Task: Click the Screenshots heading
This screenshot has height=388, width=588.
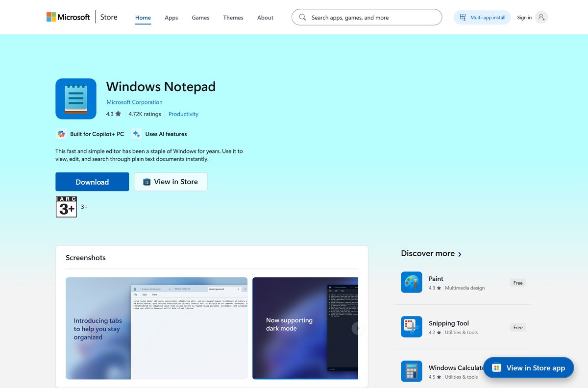Action: coord(86,258)
